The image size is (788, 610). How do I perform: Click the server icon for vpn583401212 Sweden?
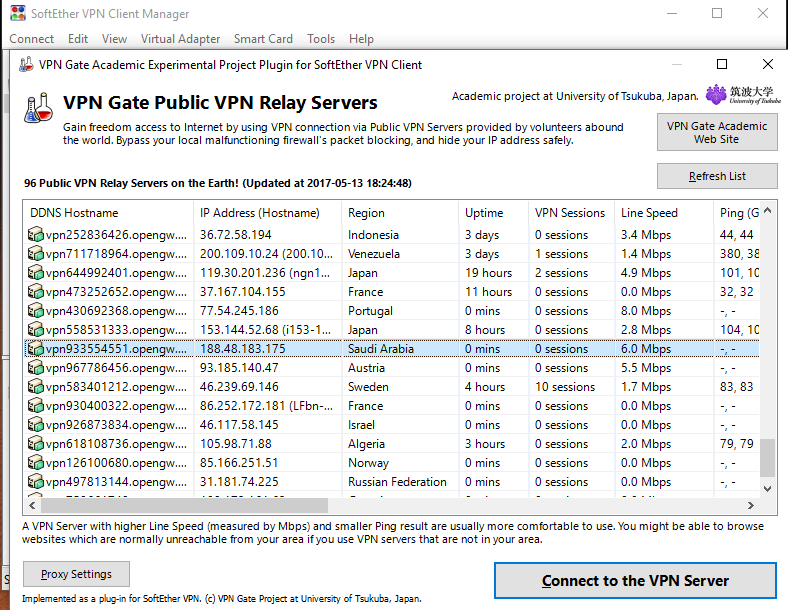(36, 387)
